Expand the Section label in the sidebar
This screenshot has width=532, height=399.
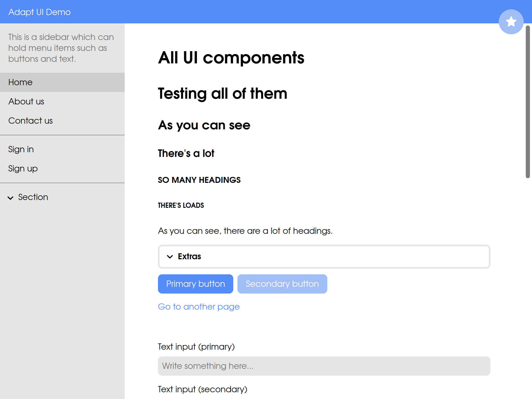(x=33, y=197)
